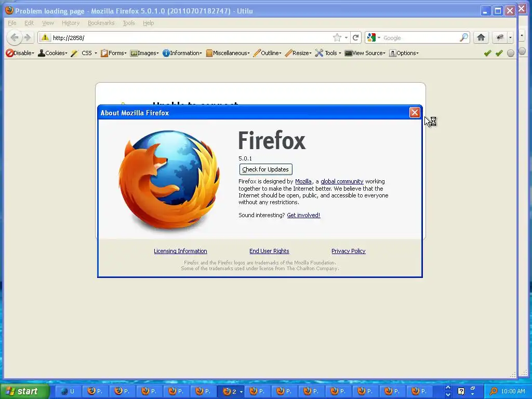This screenshot has width=532, height=399.
Task: Click the magnifier icon in Google search box
Action: pyautogui.click(x=463, y=37)
